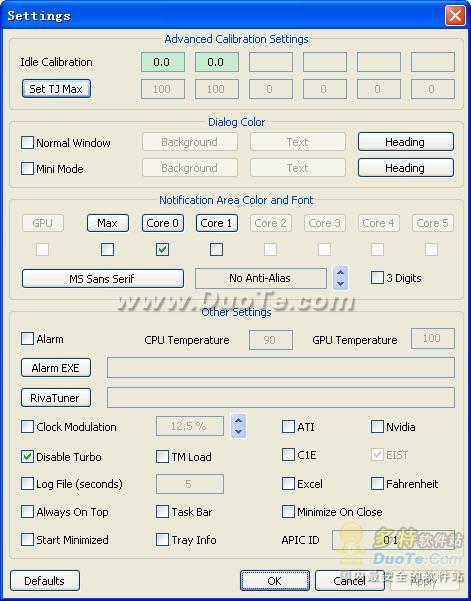The height and width of the screenshot is (601, 471).
Task: Open Heading color for Normal Window
Action: click(406, 142)
